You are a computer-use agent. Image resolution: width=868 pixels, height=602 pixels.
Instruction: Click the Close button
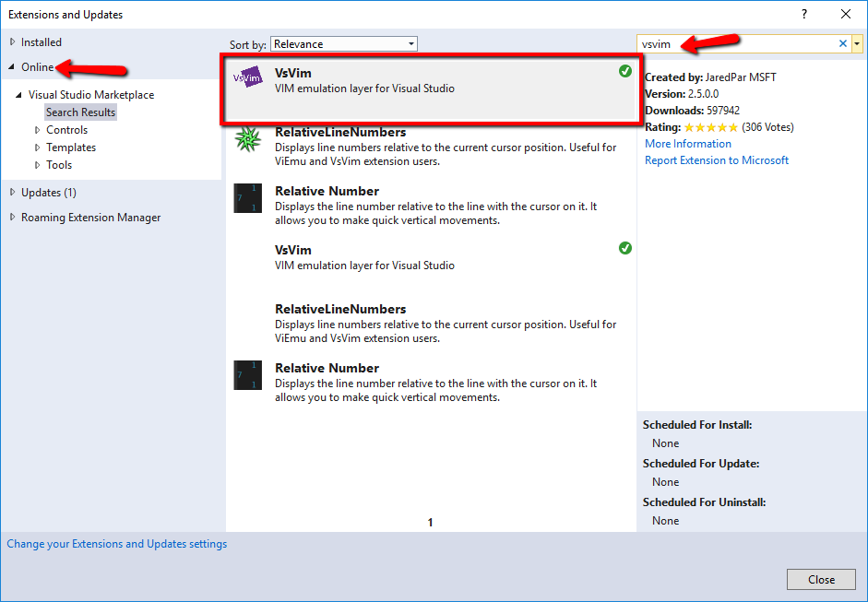pyautogui.click(x=822, y=579)
